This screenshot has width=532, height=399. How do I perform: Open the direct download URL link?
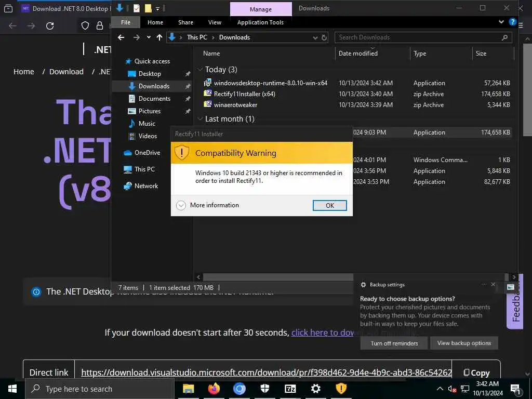267,373
